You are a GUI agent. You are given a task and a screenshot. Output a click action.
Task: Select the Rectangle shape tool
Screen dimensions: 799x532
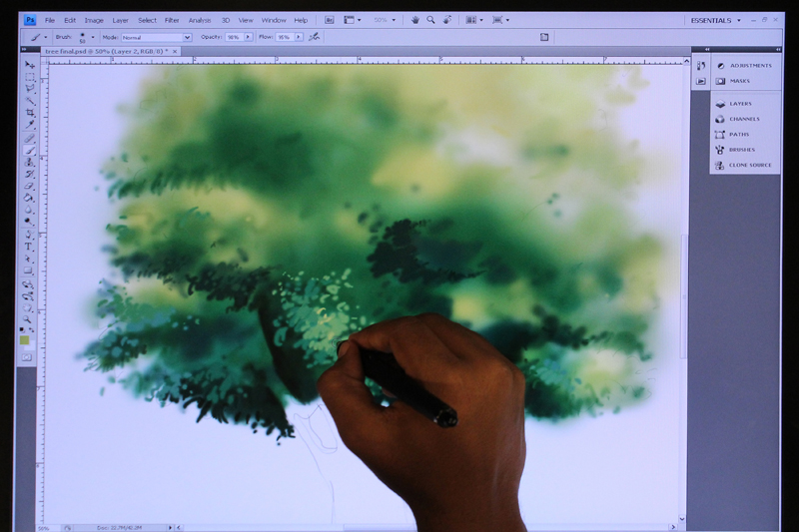29,270
